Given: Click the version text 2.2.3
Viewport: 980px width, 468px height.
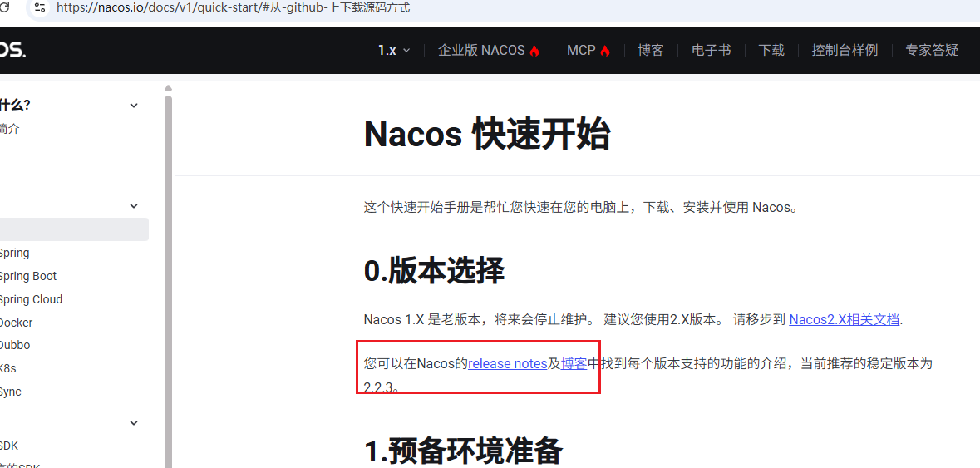Looking at the screenshot, I should (379, 387).
